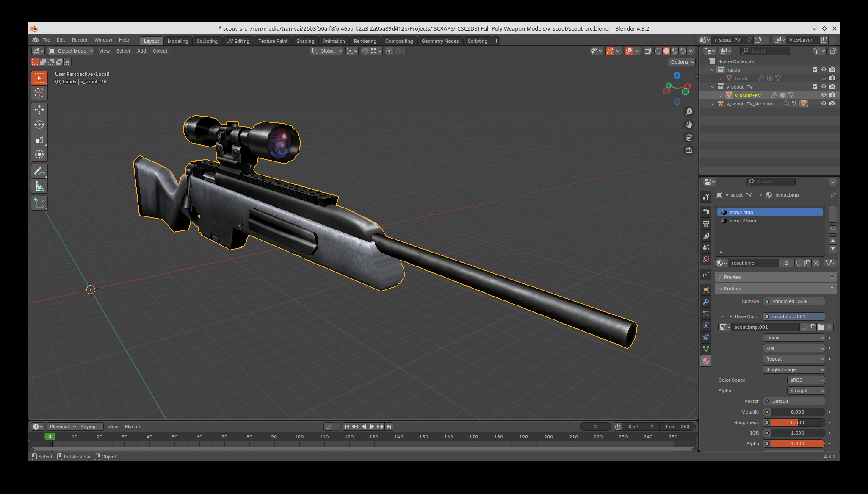Open the Render properties tab icon
The width and height of the screenshot is (868, 494).
706,211
